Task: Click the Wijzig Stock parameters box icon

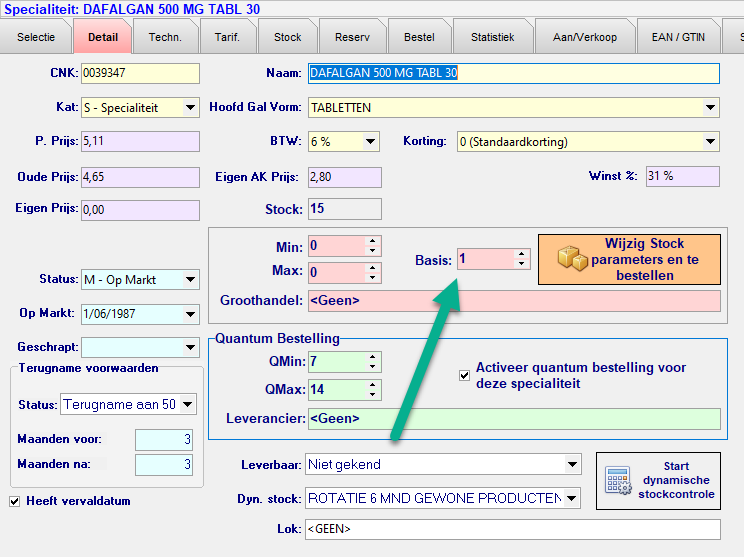Action: coord(572,259)
